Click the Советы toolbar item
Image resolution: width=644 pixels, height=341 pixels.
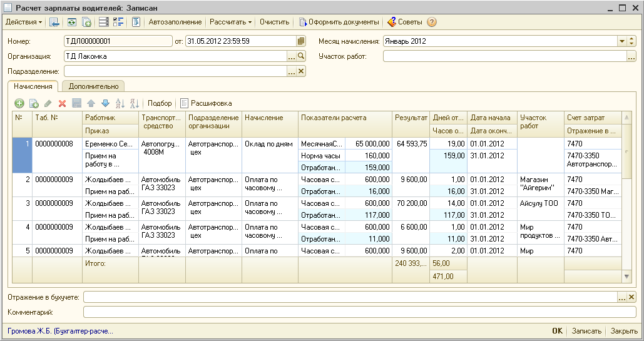(x=404, y=22)
